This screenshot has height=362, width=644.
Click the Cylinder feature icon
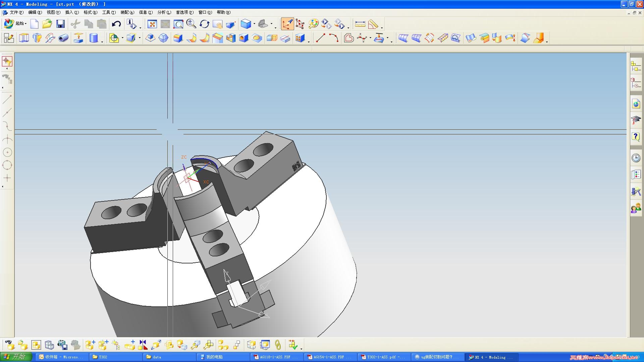(94, 38)
